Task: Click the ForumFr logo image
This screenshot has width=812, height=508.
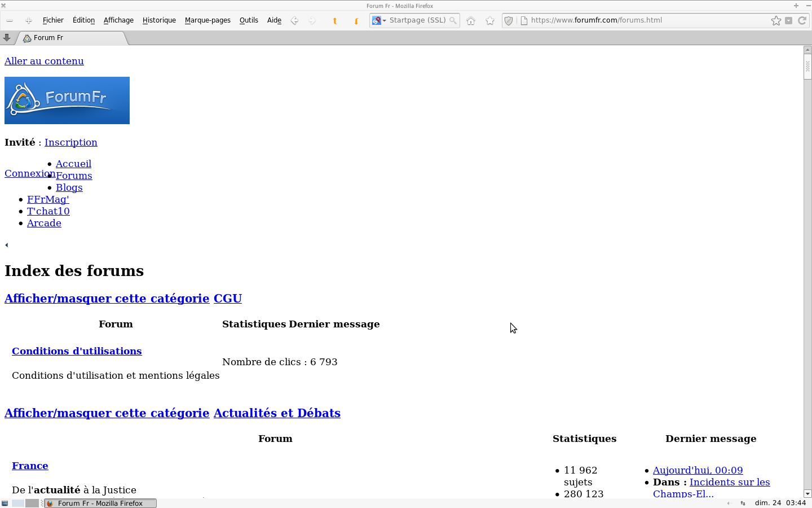Action: point(67,100)
